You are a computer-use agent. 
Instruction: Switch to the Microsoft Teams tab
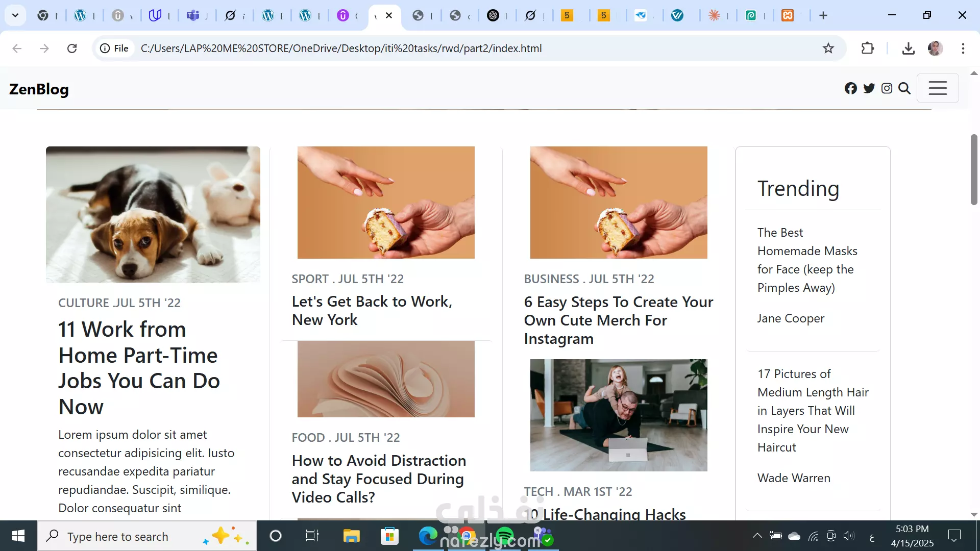click(193, 15)
